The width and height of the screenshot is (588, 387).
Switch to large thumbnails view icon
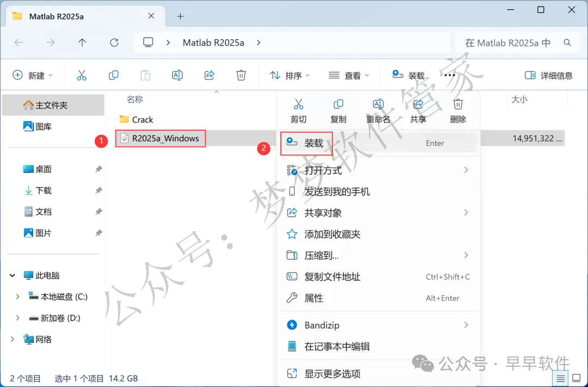pos(577,378)
